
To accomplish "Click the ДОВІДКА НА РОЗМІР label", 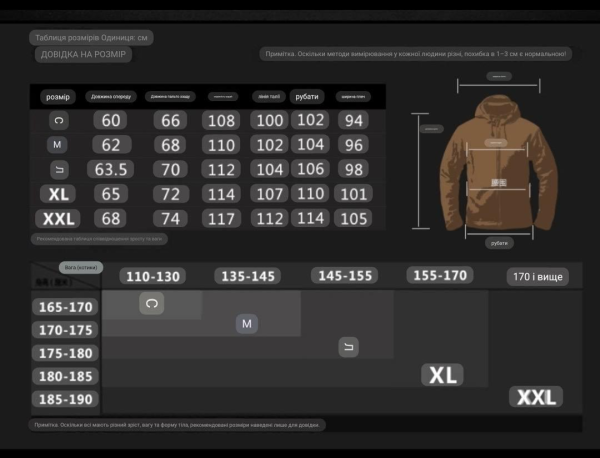I will click(x=83, y=54).
